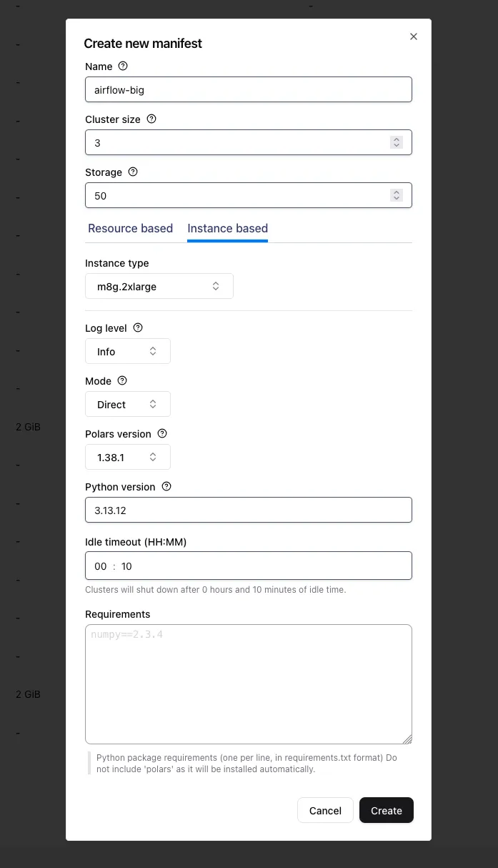Click the Cluster size help icon
The height and width of the screenshot is (868, 498).
151,119
